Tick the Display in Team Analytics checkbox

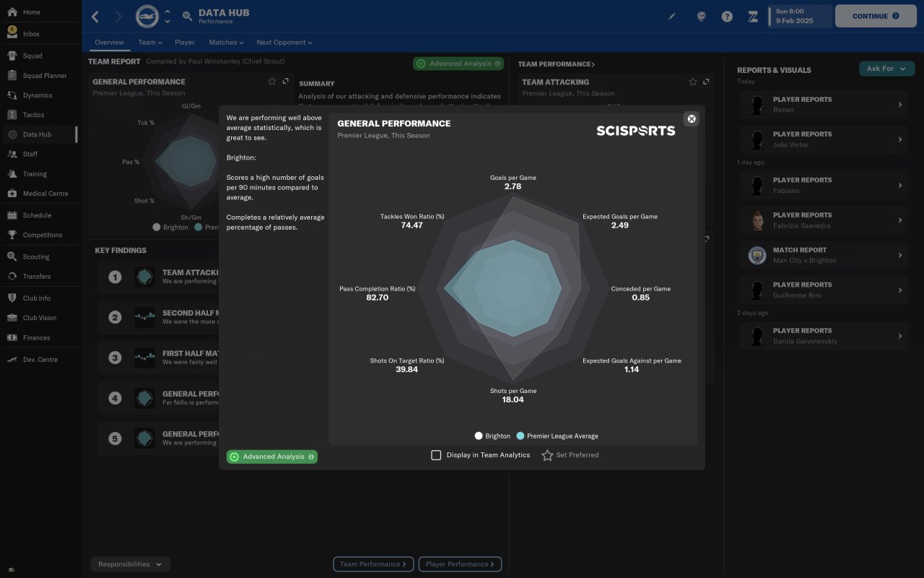436,455
